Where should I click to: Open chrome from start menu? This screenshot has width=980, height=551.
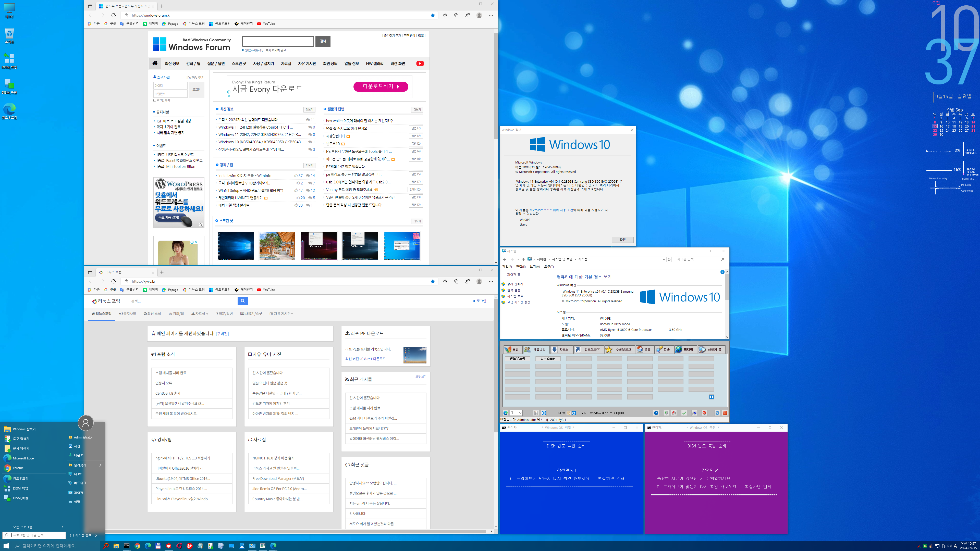point(18,468)
